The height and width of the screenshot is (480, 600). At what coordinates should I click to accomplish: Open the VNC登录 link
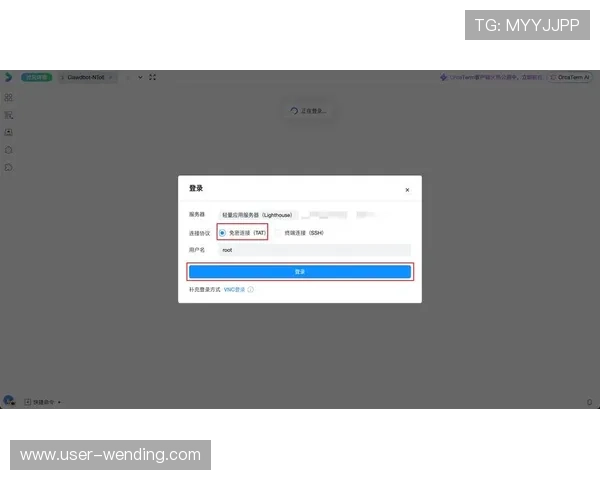233,289
